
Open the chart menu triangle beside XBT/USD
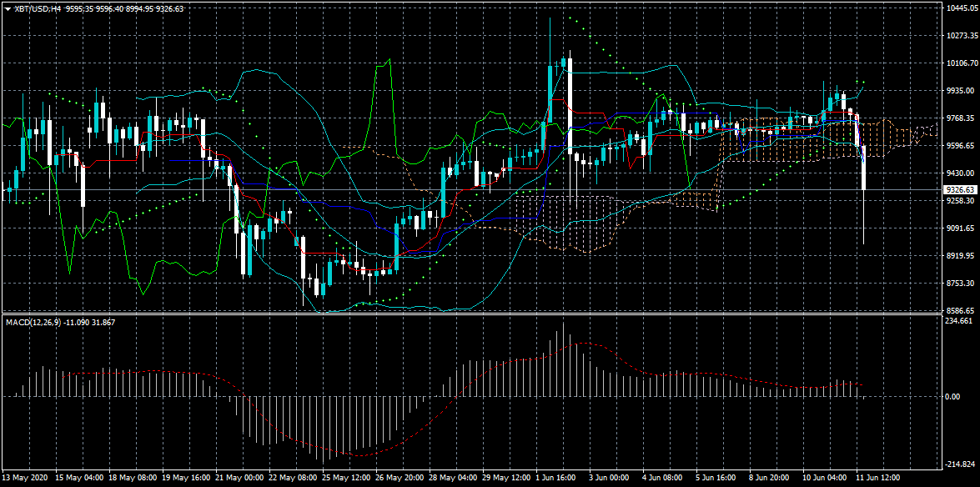point(8,8)
